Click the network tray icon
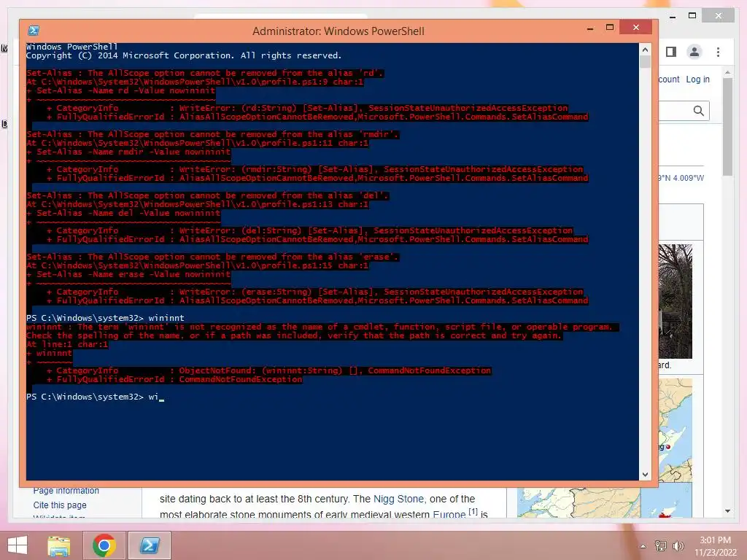This screenshot has height=560, width=747. [x=660, y=546]
